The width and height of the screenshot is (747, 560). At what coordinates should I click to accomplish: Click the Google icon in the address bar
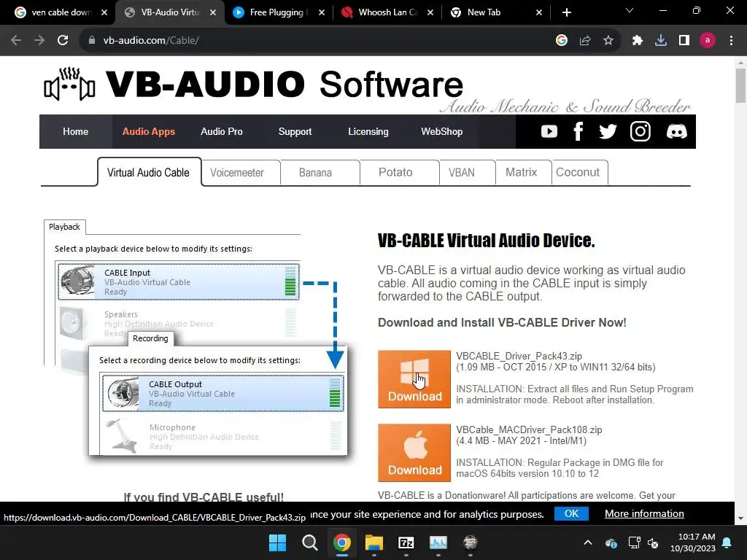[562, 41]
